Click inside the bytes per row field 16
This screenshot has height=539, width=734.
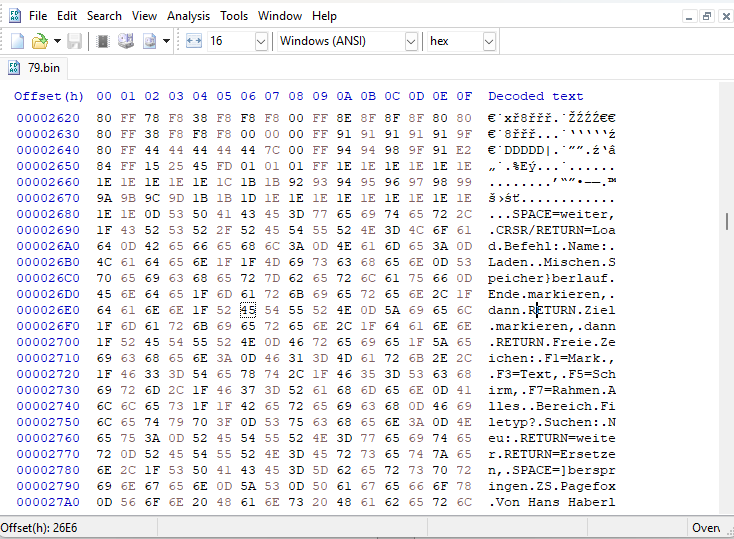tap(231, 41)
